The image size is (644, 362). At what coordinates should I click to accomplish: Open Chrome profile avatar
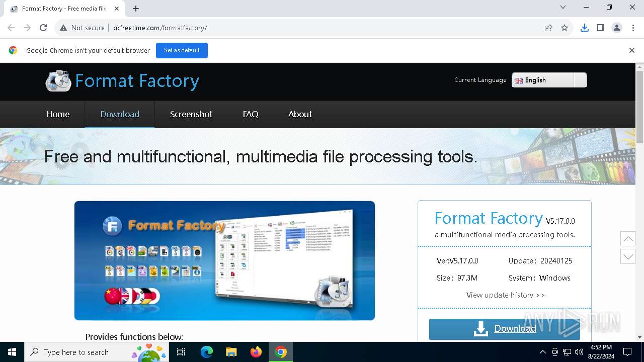[x=616, y=28]
